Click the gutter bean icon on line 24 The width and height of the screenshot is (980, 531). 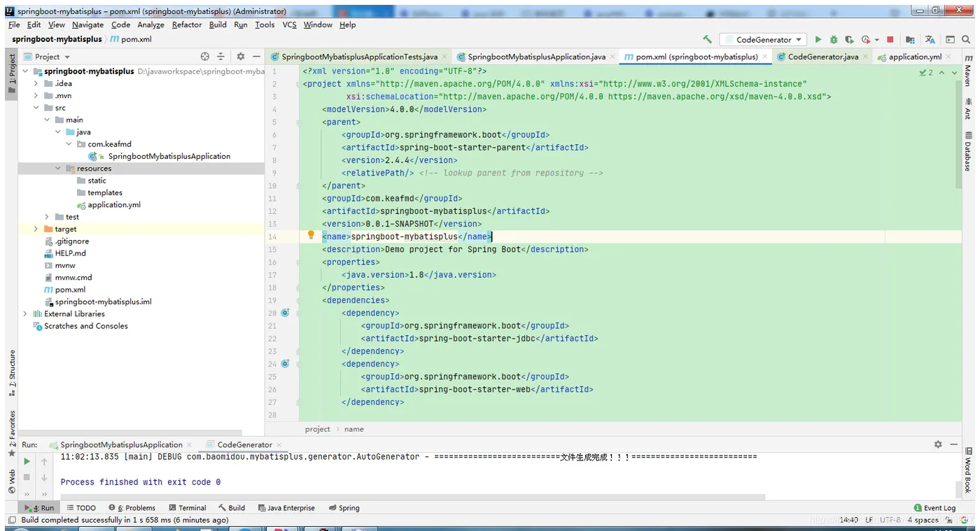[x=285, y=364]
